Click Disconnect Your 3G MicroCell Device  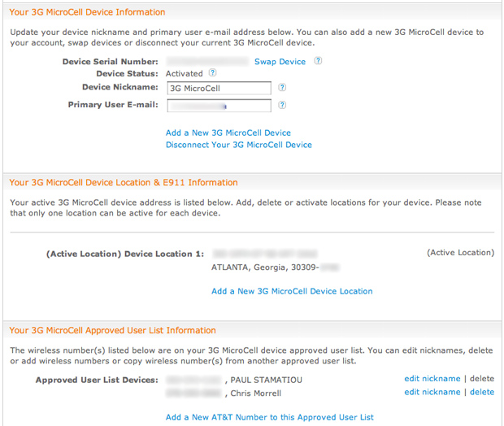(239, 145)
